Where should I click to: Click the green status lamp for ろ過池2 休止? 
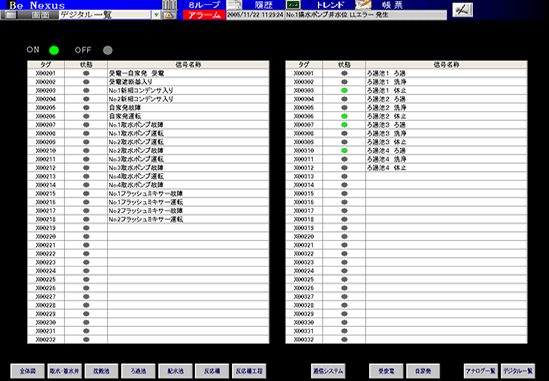[344, 116]
